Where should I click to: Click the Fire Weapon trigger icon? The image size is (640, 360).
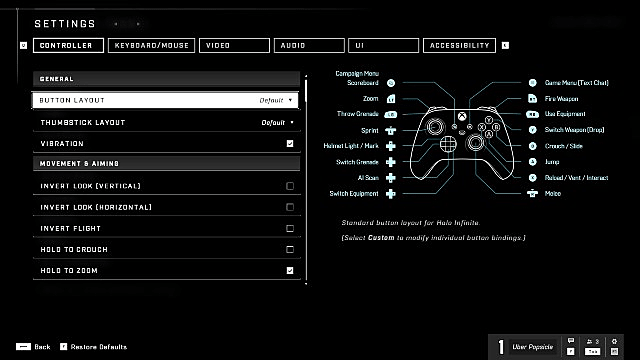click(x=532, y=98)
